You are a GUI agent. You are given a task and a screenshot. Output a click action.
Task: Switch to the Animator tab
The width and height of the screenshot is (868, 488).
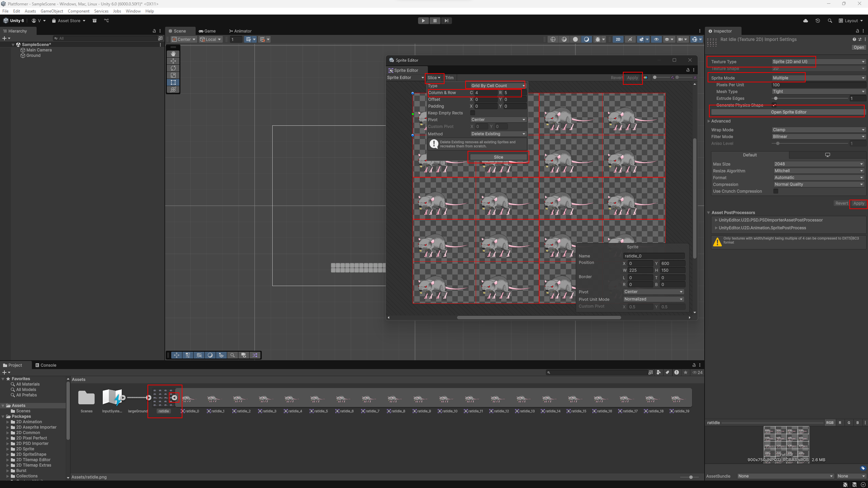[x=240, y=31]
